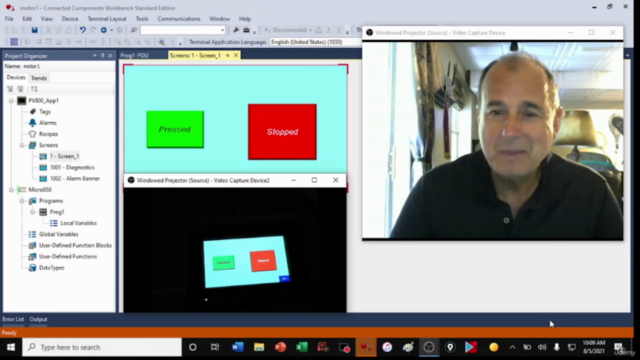Switch to the Trends tab
This screenshot has width=640, height=360.
(39, 78)
